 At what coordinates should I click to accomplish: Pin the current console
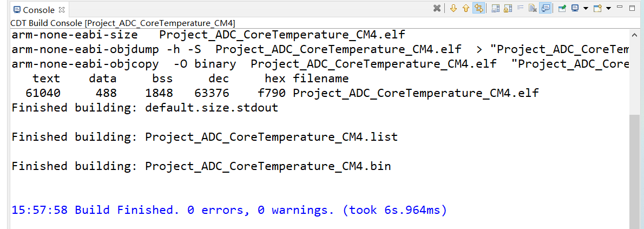pyautogui.click(x=562, y=8)
